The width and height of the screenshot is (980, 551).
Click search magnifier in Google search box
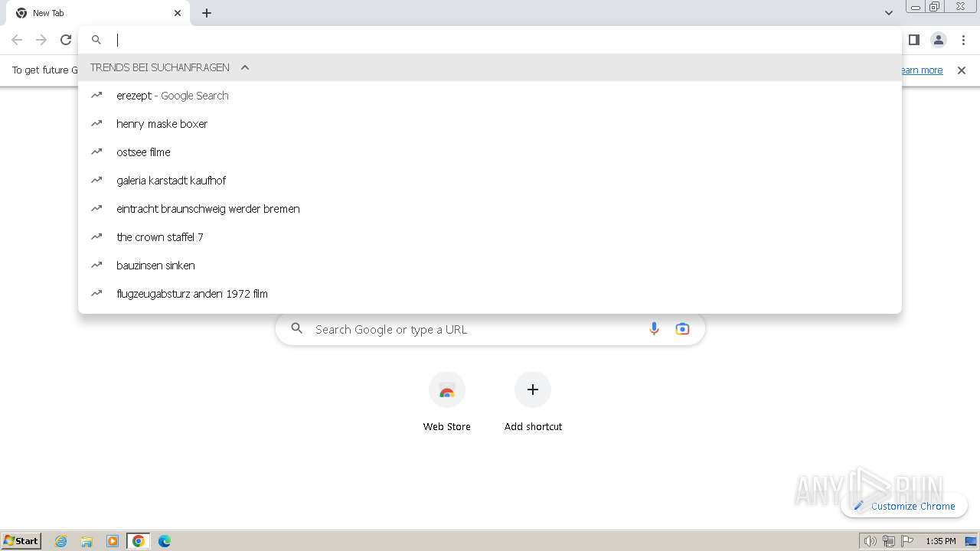297,329
